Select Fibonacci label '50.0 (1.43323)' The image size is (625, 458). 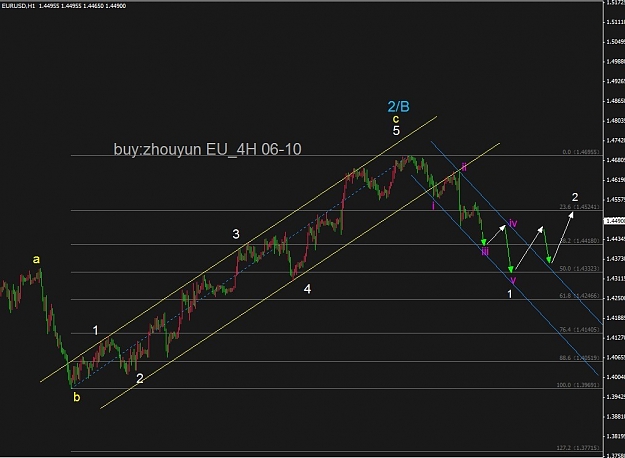tap(580, 269)
